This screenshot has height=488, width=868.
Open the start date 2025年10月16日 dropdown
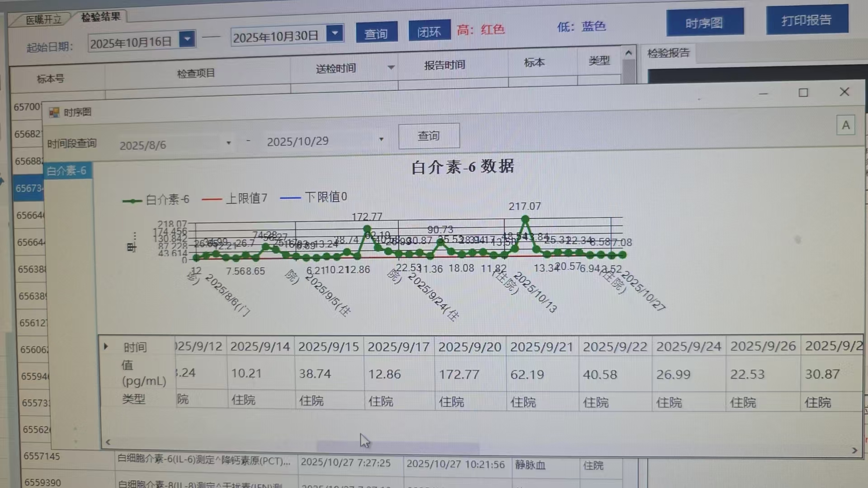[187, 39]
